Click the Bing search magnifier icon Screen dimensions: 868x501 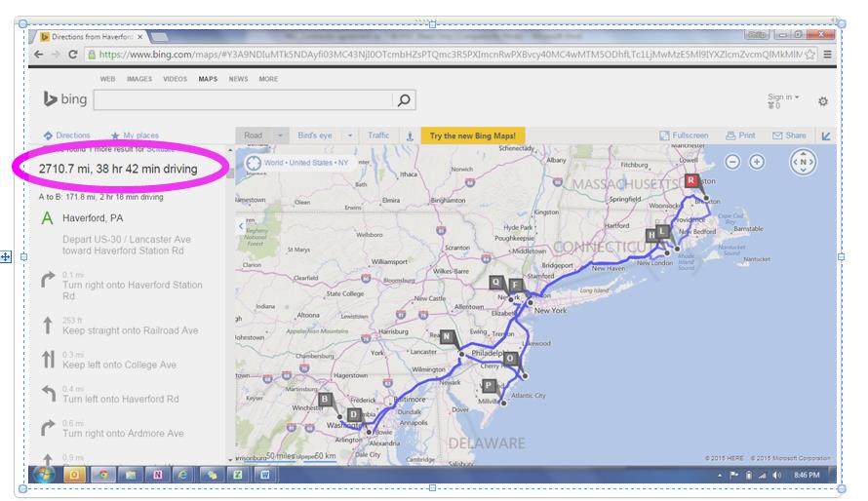point(404,100)
